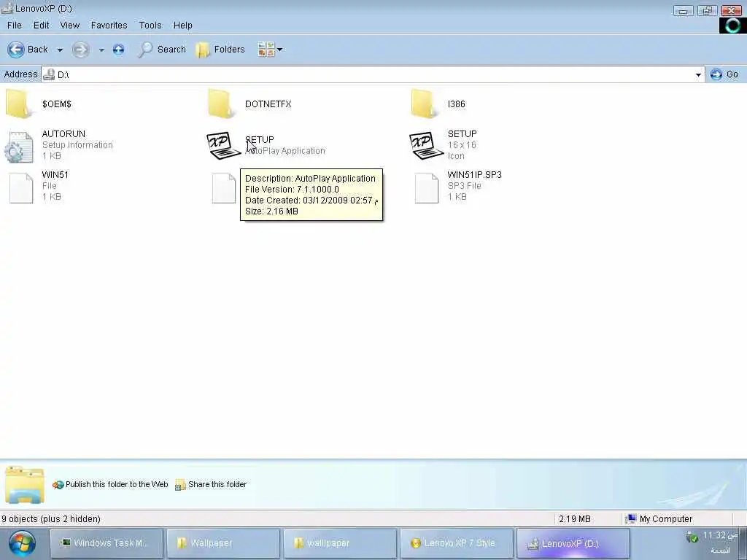The height and width of the screenshot is (560, 747).
Task: Click the 2.19 MB status bar size
Action: click(575, 519)
